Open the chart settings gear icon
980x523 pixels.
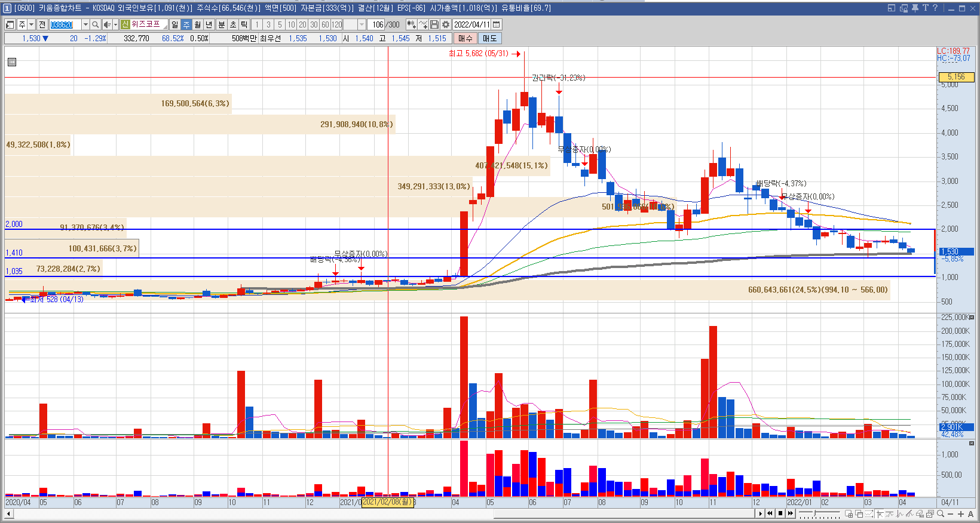445,24
